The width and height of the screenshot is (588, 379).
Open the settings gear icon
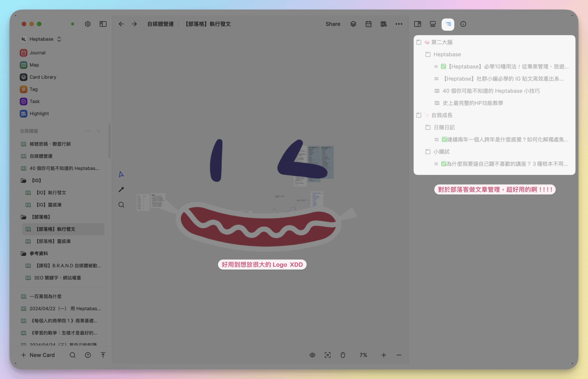coord(88,24)
